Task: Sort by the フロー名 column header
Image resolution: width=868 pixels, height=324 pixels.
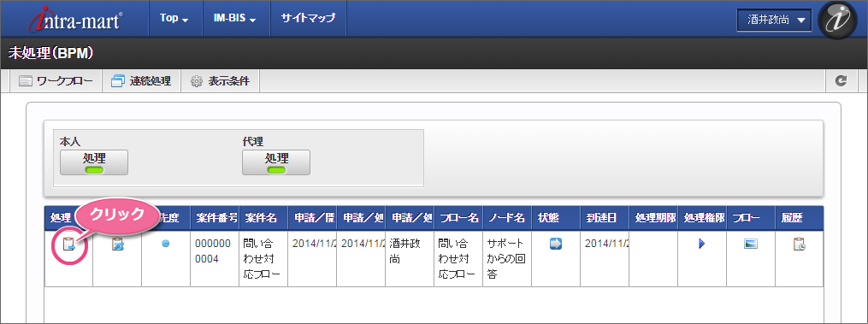Action: (458, 218)
